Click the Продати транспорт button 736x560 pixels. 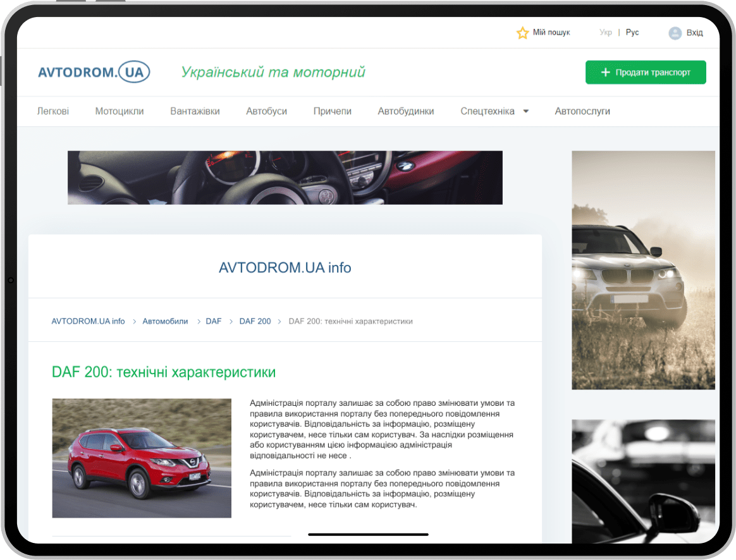pos(646,72)
